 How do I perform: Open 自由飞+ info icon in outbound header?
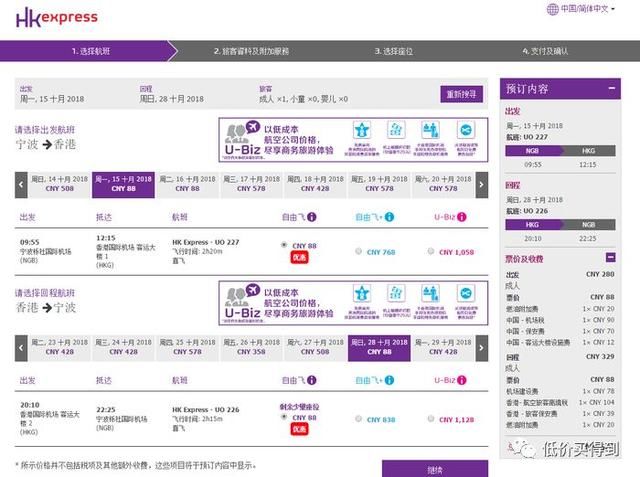point(389,217)
